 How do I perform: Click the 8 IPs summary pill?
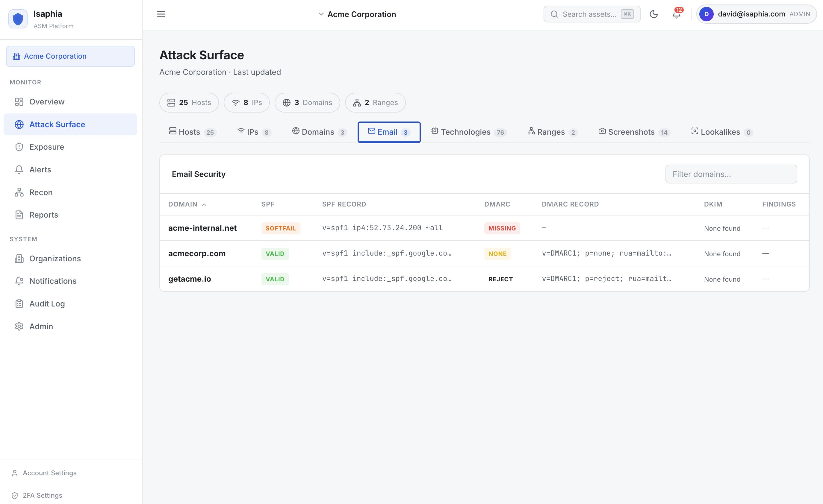click(246, 102)
